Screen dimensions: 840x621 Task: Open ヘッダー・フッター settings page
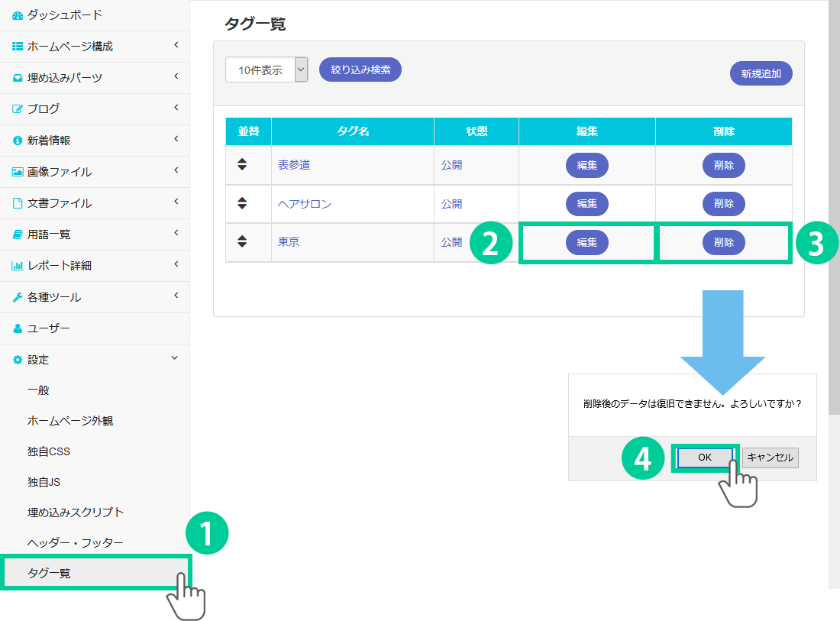pyautogui.click(x=75, y=542)
